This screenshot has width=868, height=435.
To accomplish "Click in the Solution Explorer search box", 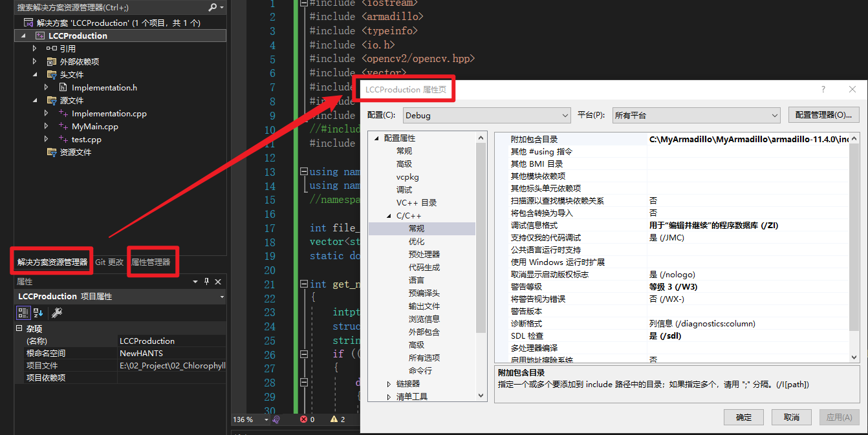I will click(111, 7).
